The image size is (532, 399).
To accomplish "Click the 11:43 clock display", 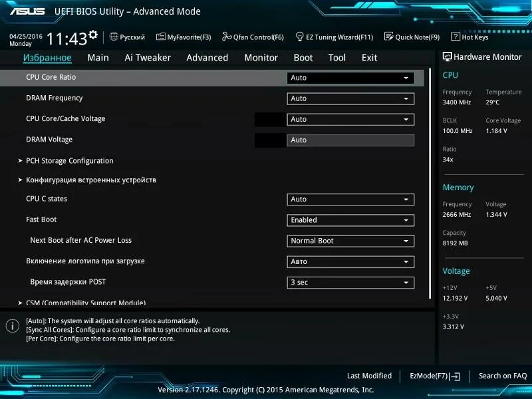I will [67, 39].
